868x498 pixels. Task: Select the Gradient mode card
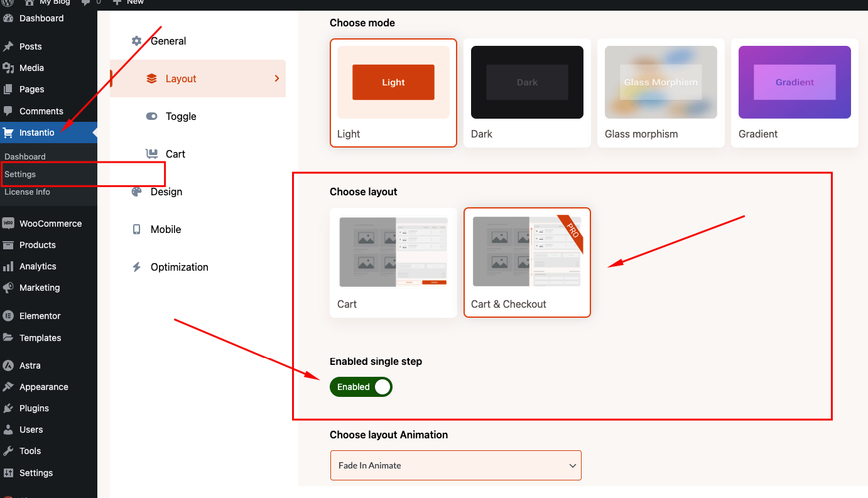coord(795,93)
